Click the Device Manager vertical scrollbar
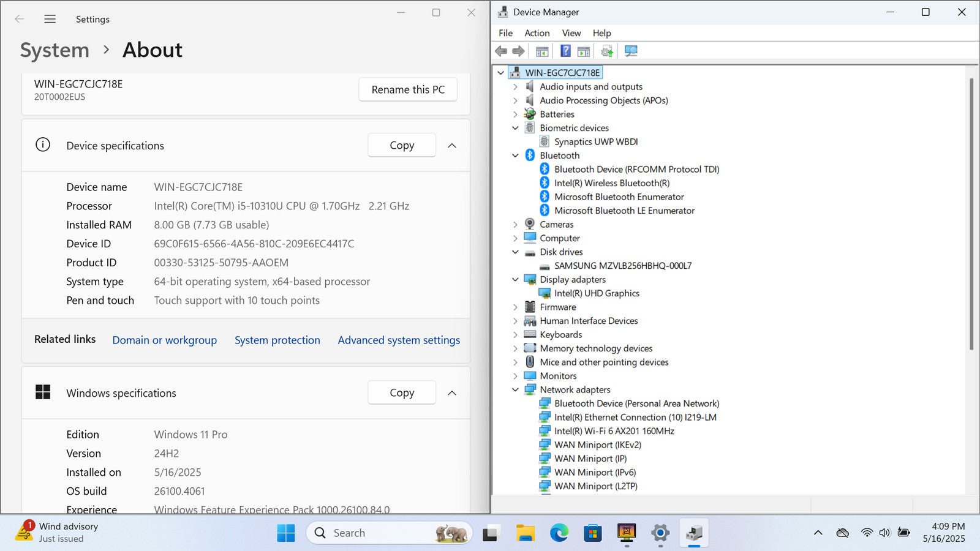 click(x=971, y=214)
